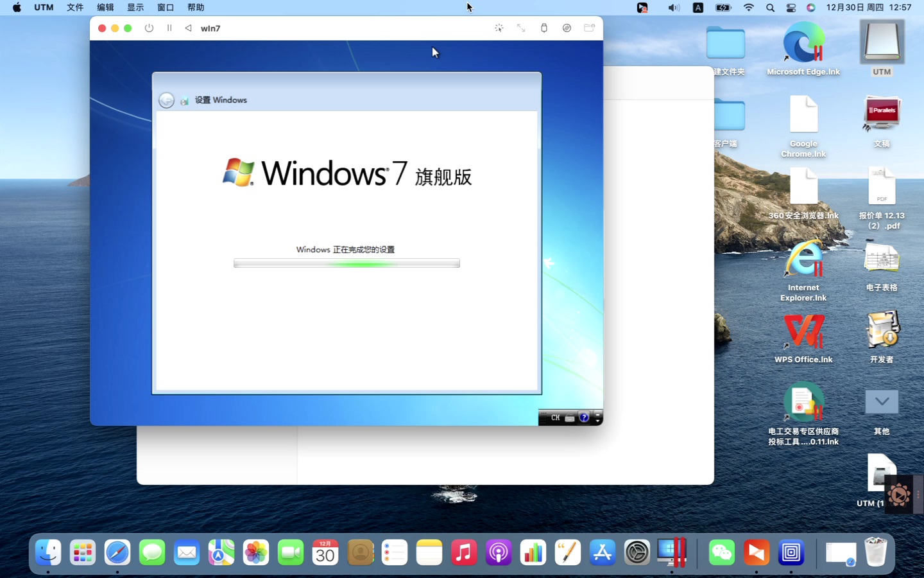Open Mail from the Dock
The width and height of the screenshot is (924, 578).
tap(187, 552)
